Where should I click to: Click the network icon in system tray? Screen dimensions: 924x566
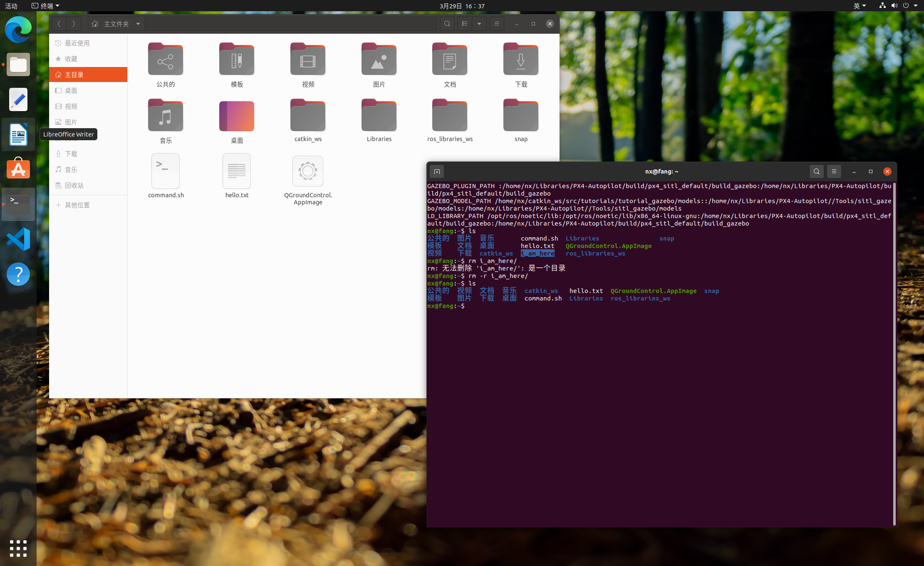pos(882,6)
